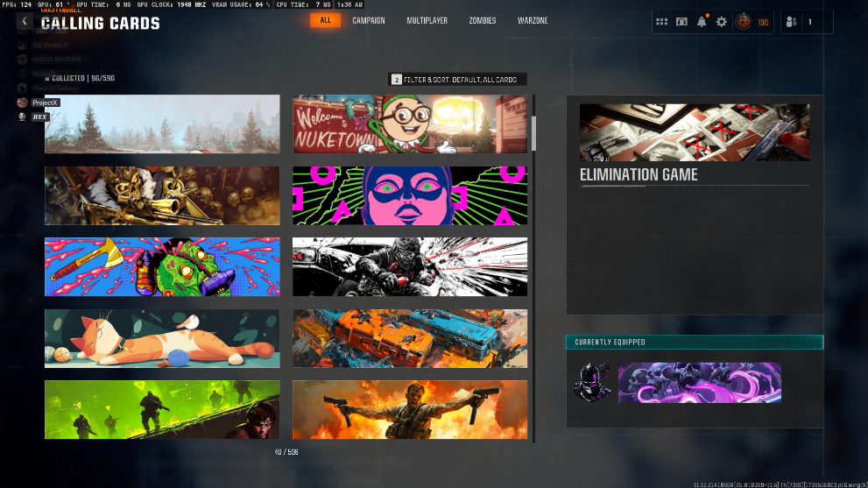Image resolution: width=868 pixels, height=488 pixels.
Task: Select the green zombie comic calling card
Action: [x=162, y=267]
